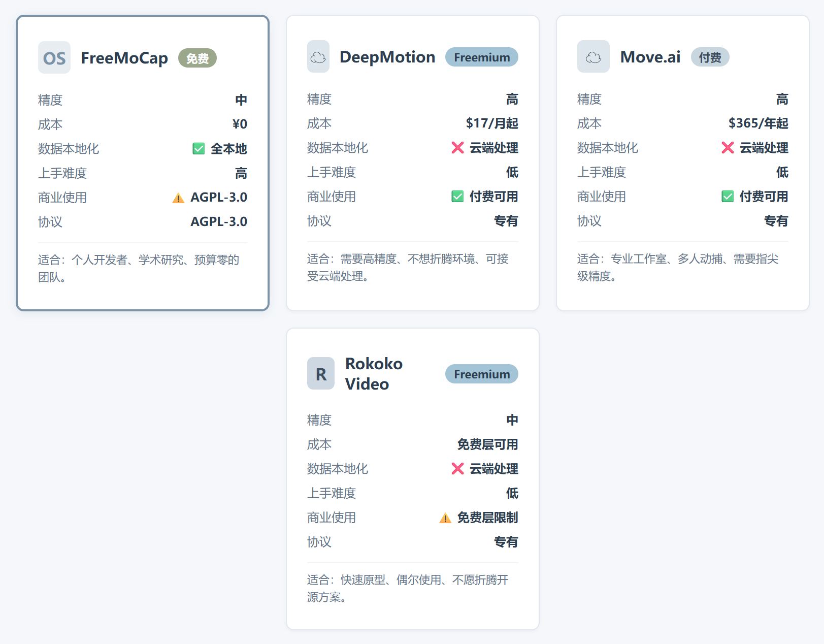The width and height of the screenshot is (824, 644).
Task: Select the Move.ai card title
Action: [x=650, y=57]
